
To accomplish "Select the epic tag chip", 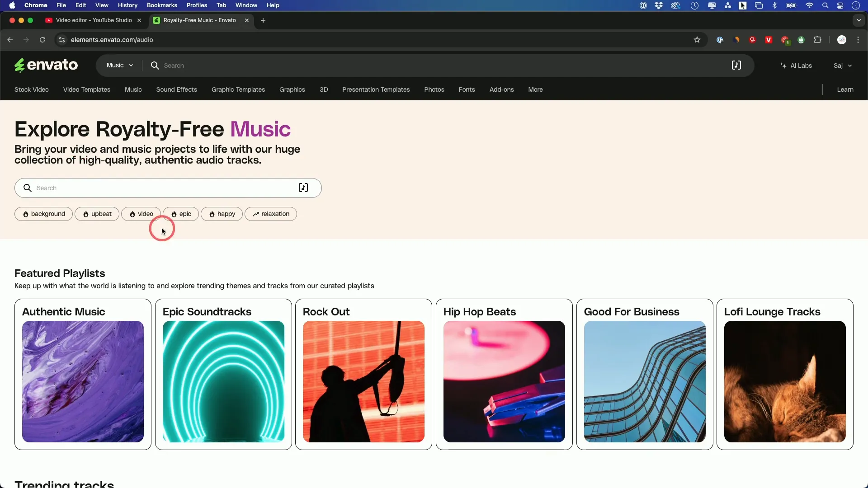I will (181, 214).
